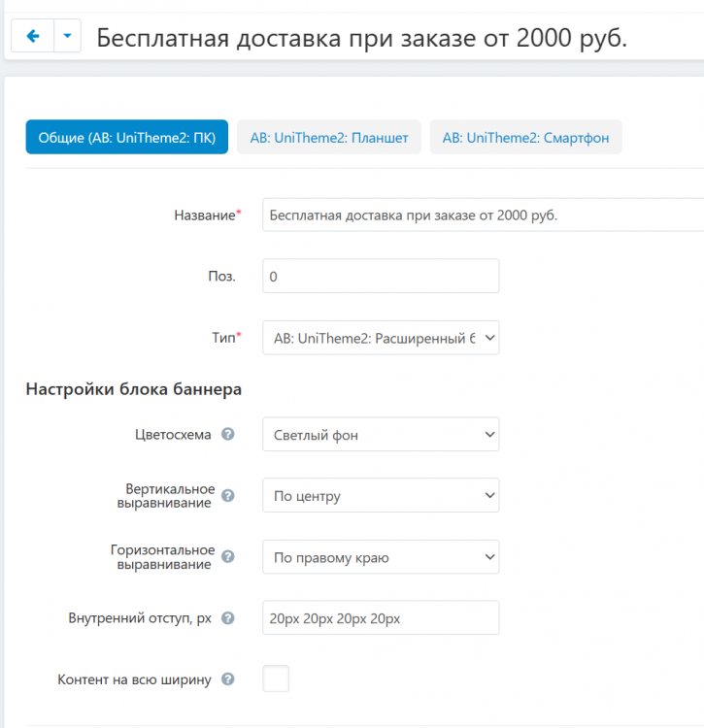
Task: Open the Вертикальное выравнивание dropdown
Action: point(381,495)
